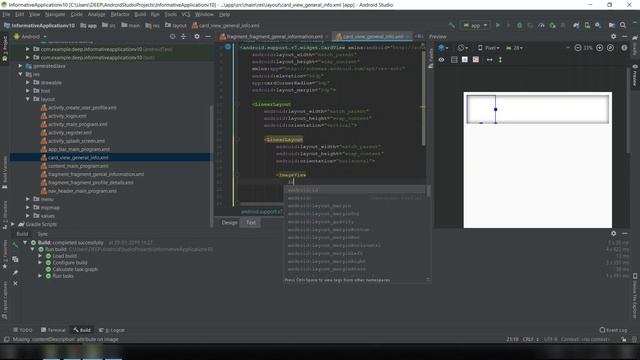Open the SDK Manager icon
640x360 pixels.
click(598, 25)
